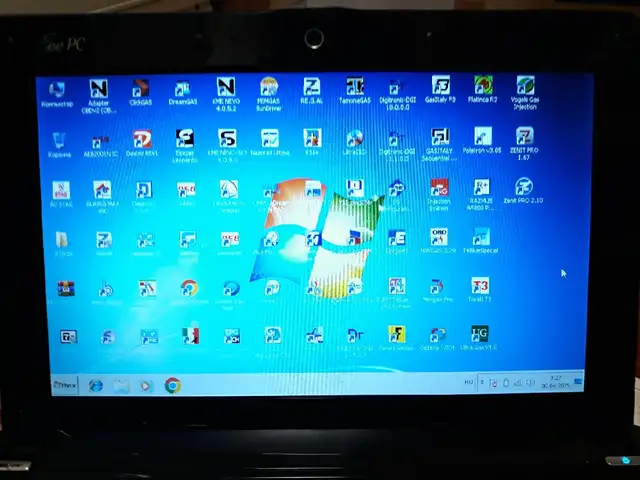Launch the red Injection System shortcut
This screenshot has width=640, height=480.
[x=439, y=195]
